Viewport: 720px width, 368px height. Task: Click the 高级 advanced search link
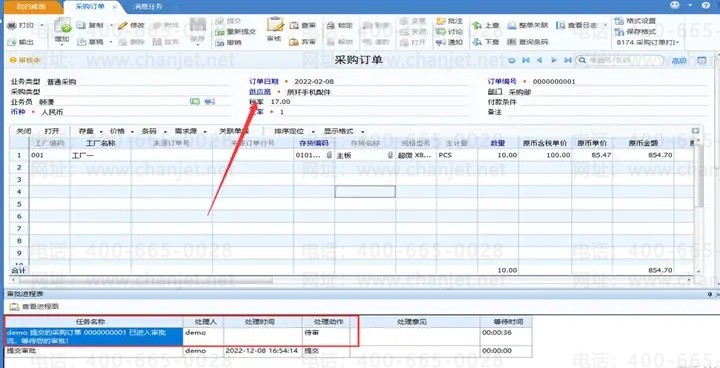pyautogui.click(x=679, y=61)
